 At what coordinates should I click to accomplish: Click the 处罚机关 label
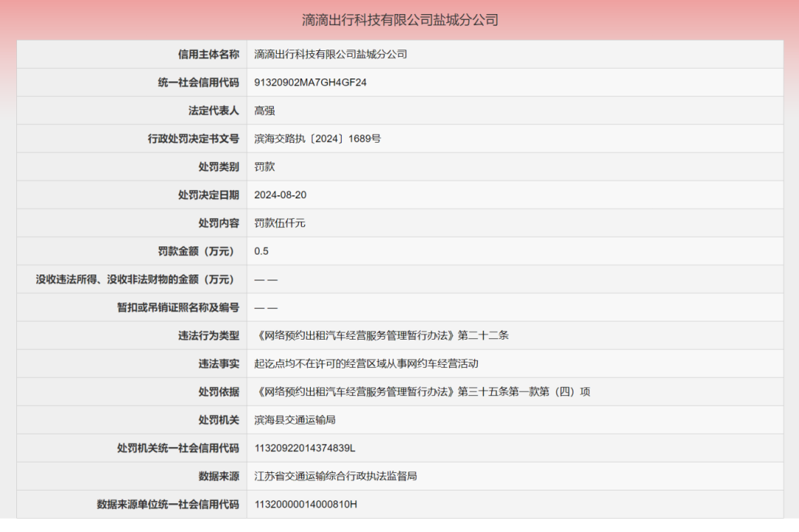pos(218,420)
